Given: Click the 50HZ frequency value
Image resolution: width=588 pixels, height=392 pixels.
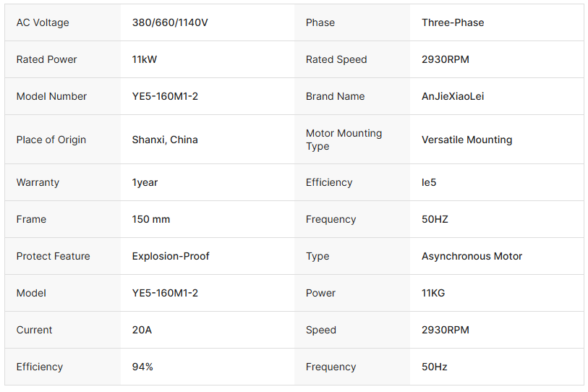Looking at the screenshot, I should pos(435,219).
